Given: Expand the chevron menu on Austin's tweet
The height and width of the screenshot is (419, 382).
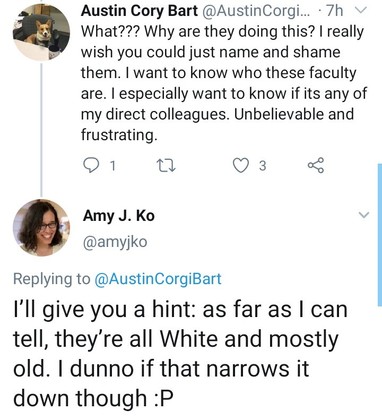Looking at the screenshot, I should (360, 11).
